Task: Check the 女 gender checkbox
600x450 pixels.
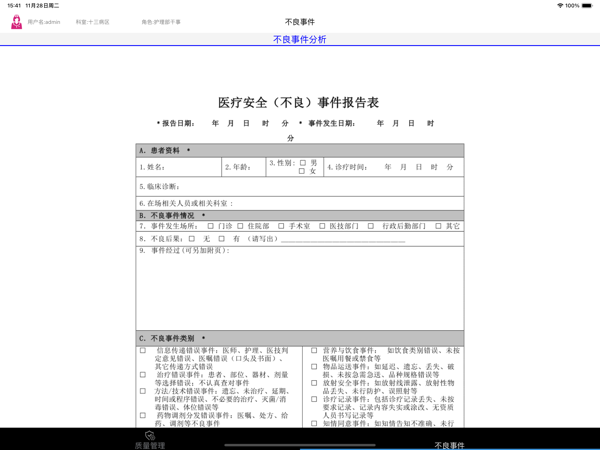Action: click(x=302, y=171)
